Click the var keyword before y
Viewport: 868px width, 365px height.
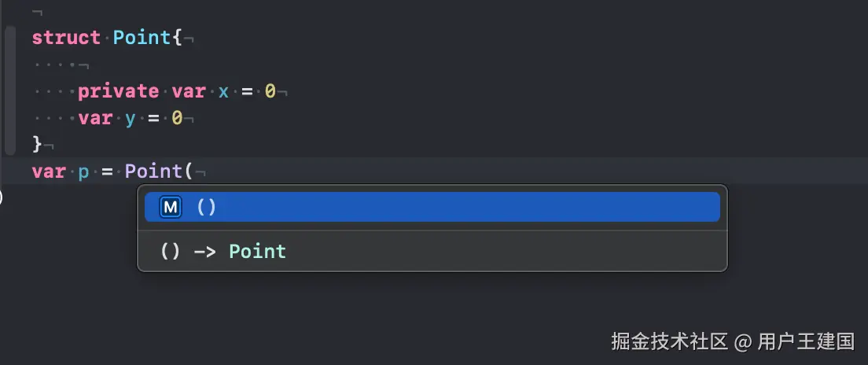94,119
